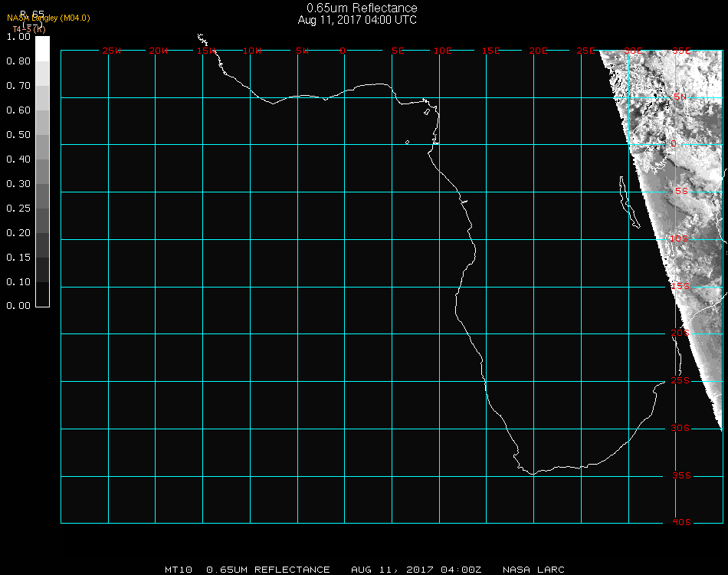Click the 0.50 colorbar value
The image size is (728, 575).
18,135
